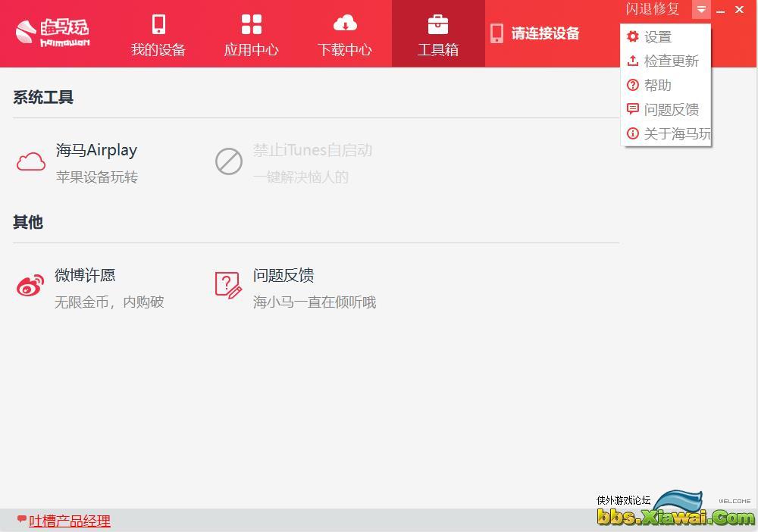The image size is (758, 532).
Task: Click the 海马Airplay cloud icon
Action: coord(31,162)
